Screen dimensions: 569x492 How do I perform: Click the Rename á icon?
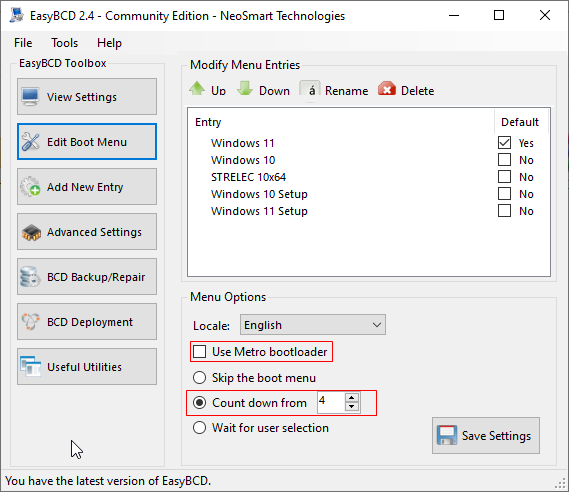coord(310,89)
